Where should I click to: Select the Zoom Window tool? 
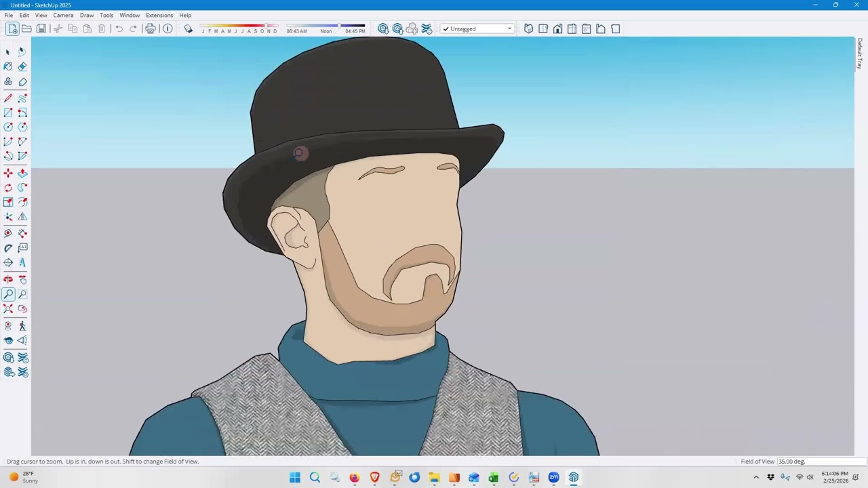click(22, 294)
